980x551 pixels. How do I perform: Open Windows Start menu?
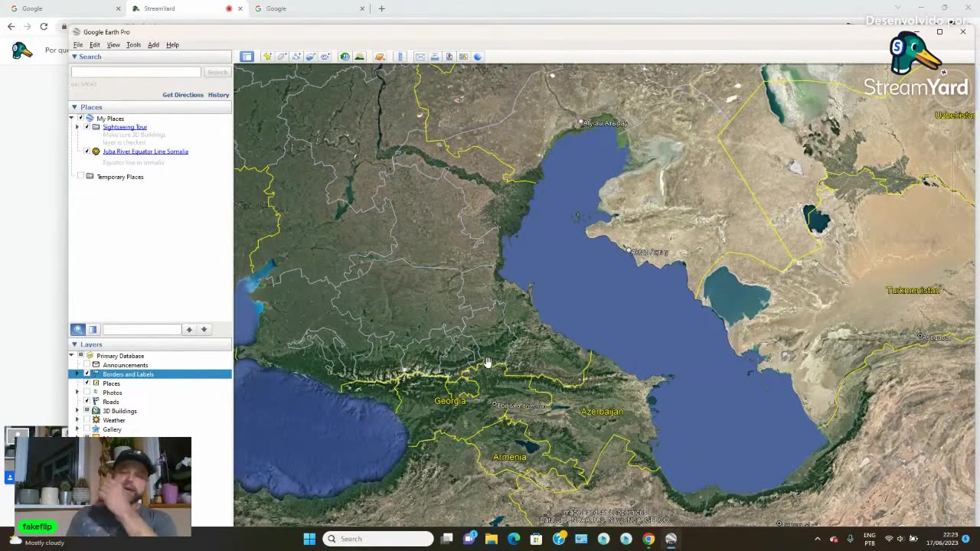pyautogui.click(x=309, y=539)
